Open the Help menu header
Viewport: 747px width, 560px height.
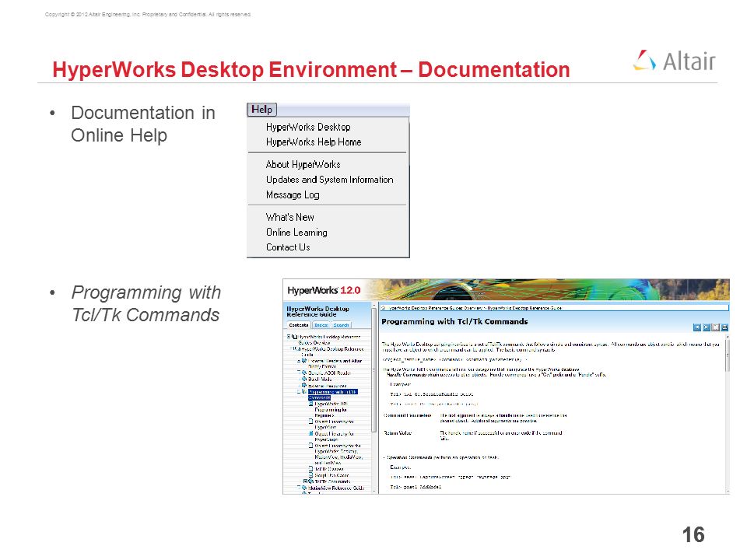[x=261, y=110]
